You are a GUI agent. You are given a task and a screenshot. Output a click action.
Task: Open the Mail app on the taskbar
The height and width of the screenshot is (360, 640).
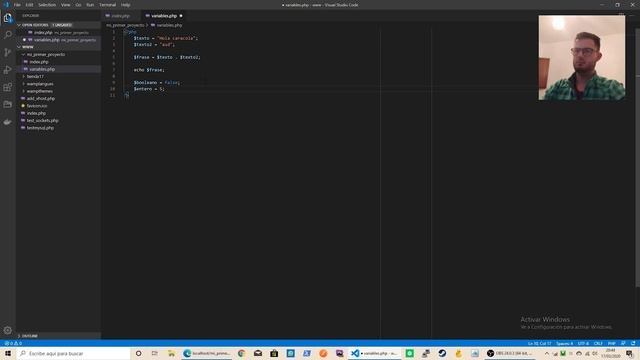[x=258, y=353]
